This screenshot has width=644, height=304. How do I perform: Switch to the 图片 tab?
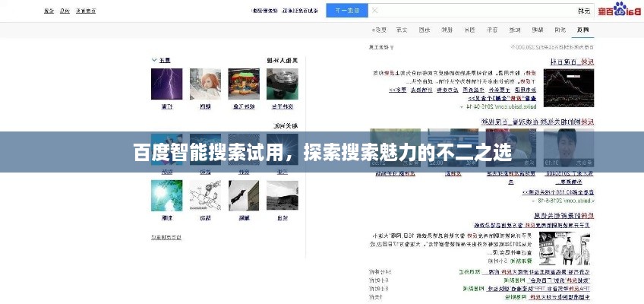[469, 30]
